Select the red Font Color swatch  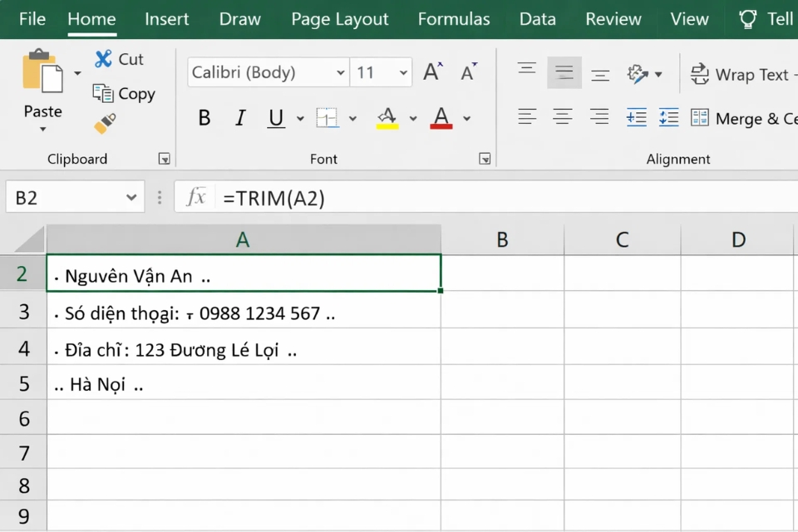tap(441, 117)
